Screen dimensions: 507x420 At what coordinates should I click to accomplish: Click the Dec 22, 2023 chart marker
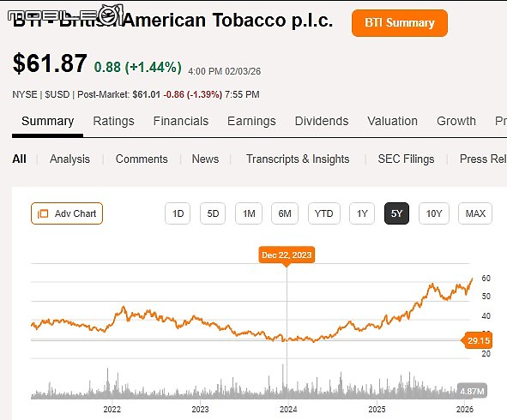[287, 255]
